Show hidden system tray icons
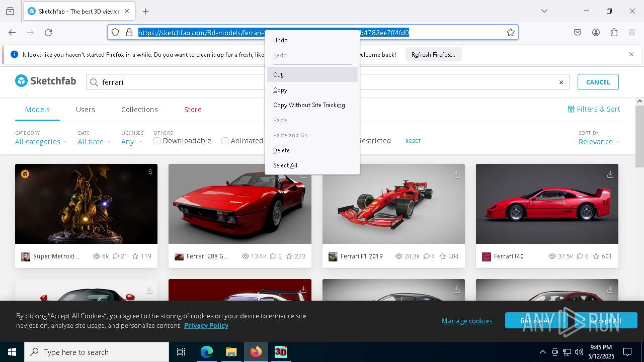Viewport: 644px width, 362px height. [x=542, y=352]
